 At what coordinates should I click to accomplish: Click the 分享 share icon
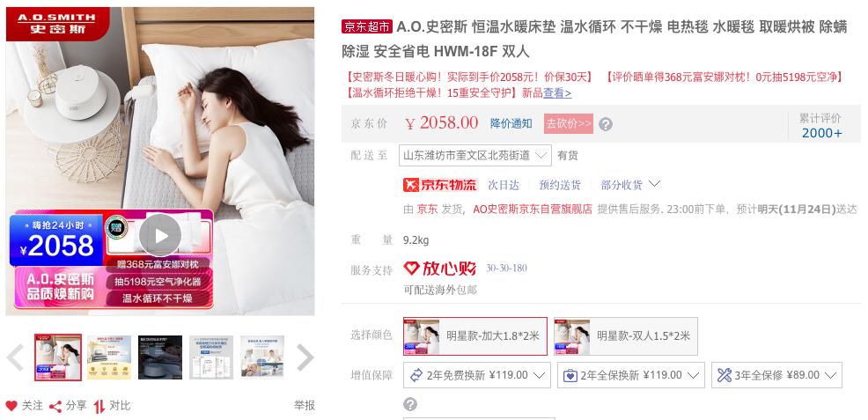click(x=55, y=407)
